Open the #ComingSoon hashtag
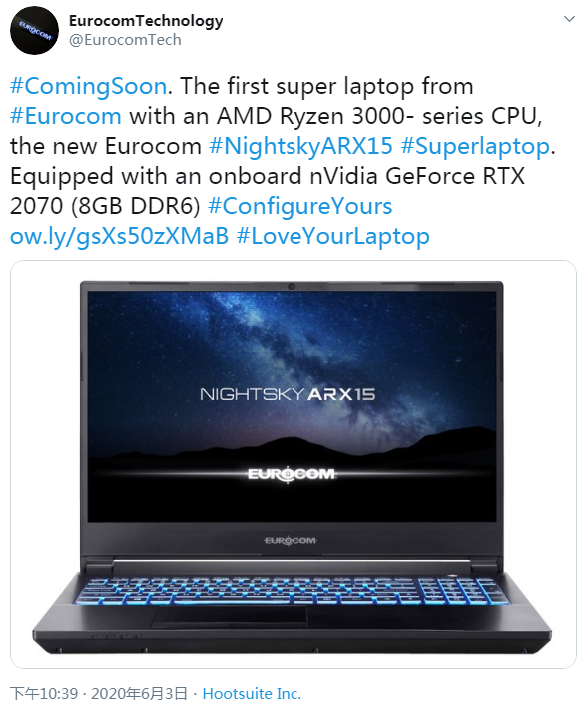 click(x=89, y=86)
